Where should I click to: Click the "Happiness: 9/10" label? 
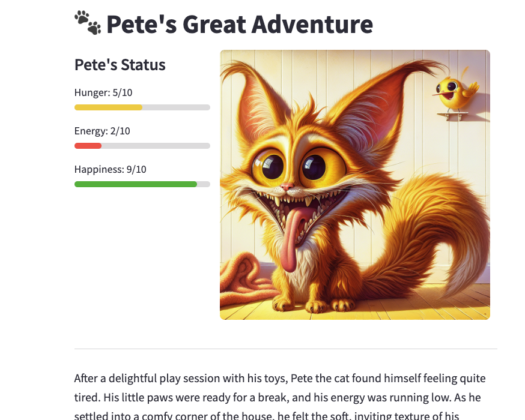pos(110,169)
